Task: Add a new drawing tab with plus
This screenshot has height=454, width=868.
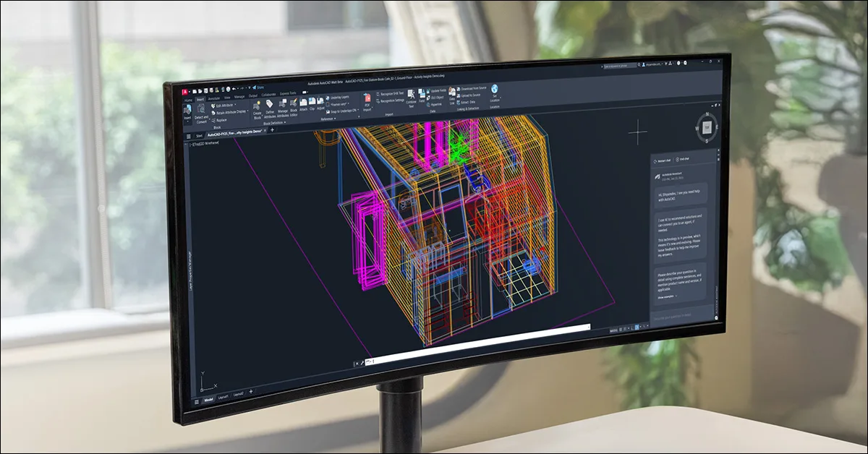Action: (272, 130)
